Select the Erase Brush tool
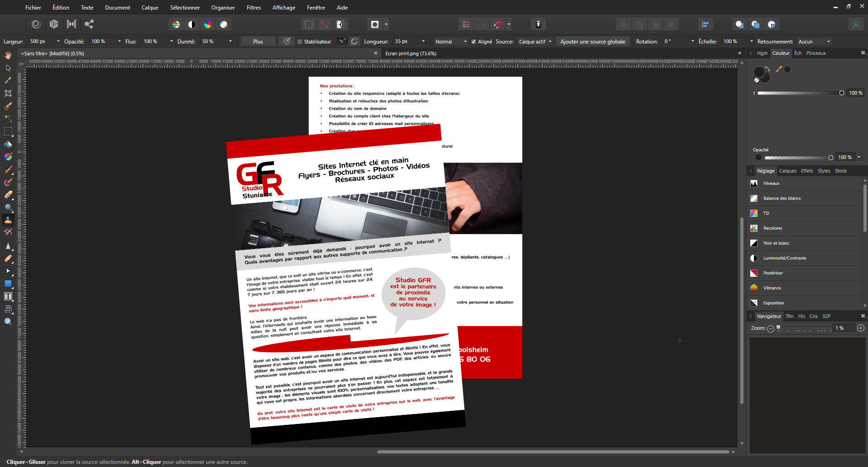The height and width of the screenshot is (467, 868). pyautogui.click(x=8, y=195)
